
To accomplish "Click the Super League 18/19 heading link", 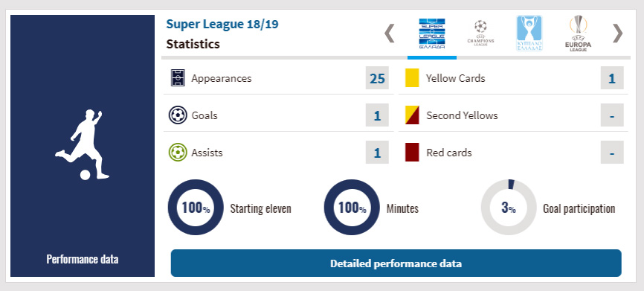I will pyautogui.click(x=222, y=25).
